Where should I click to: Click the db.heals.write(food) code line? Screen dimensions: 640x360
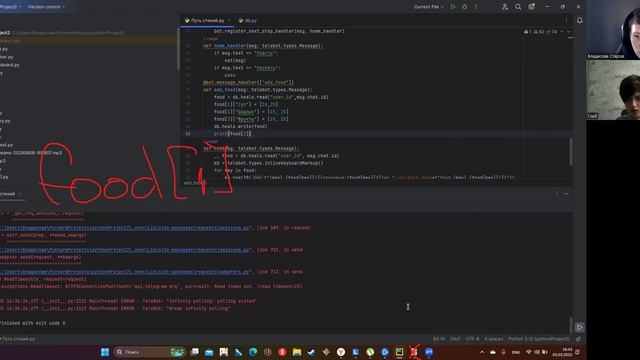pyautogui.click(x=240, y=126)
